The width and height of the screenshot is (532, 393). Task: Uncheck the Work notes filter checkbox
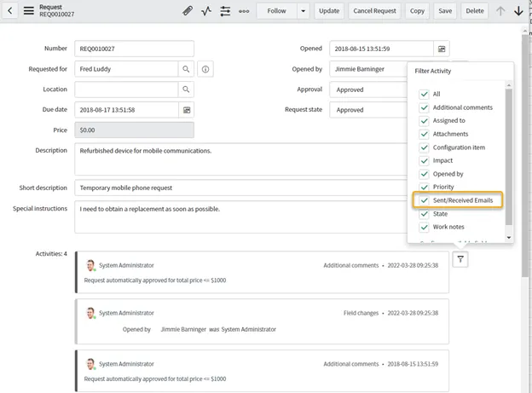pos(425,227)
